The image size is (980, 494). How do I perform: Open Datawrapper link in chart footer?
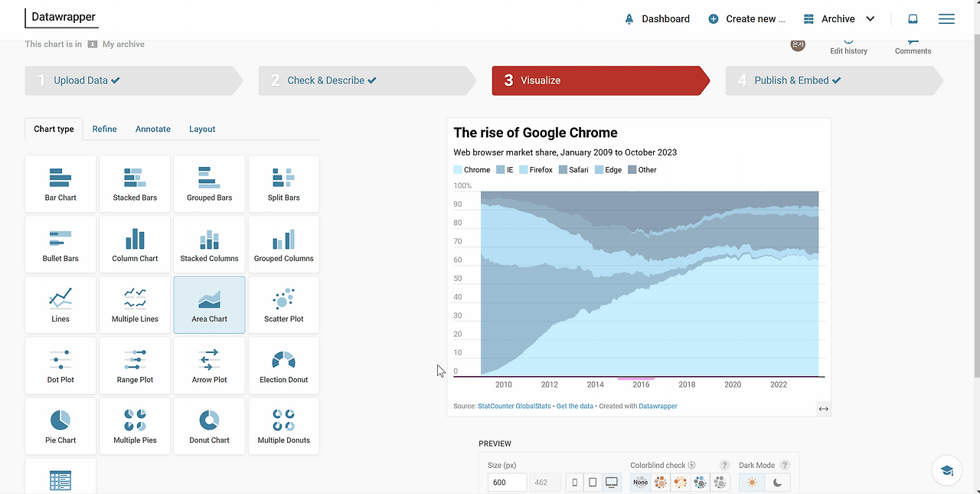click(x=658, y=406)
